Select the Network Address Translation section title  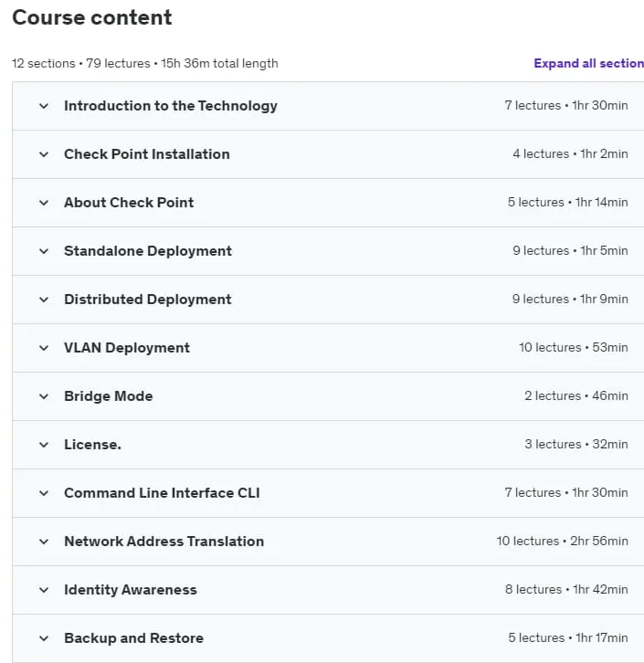coord(164,542)
